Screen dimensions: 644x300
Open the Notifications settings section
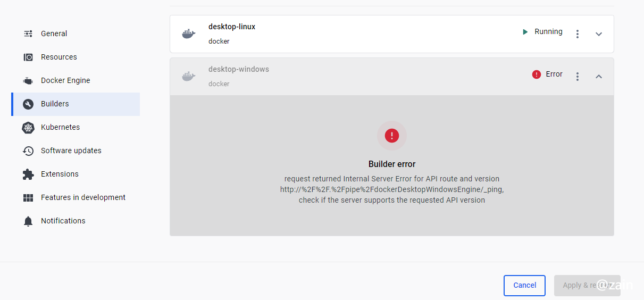76,221
